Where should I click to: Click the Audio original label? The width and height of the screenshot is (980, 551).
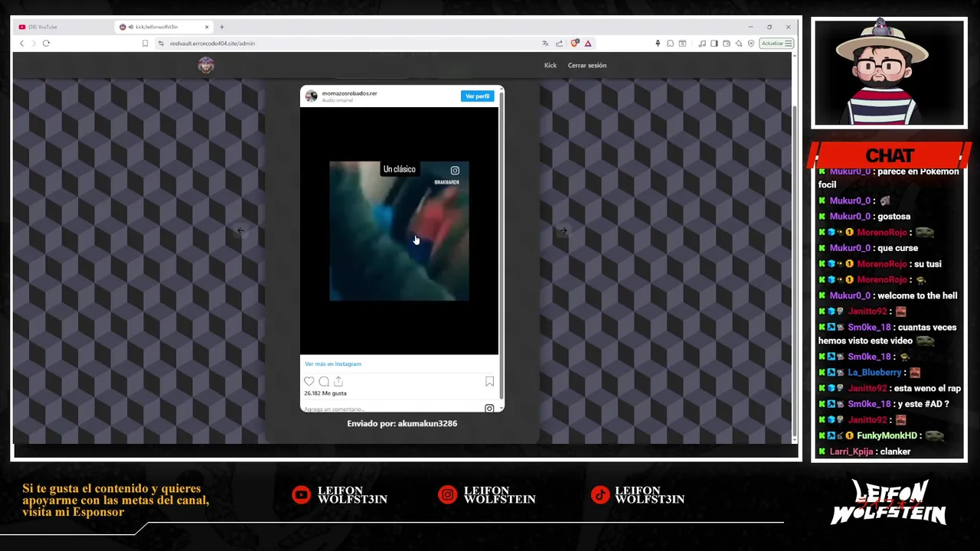[x=337, y=100]
